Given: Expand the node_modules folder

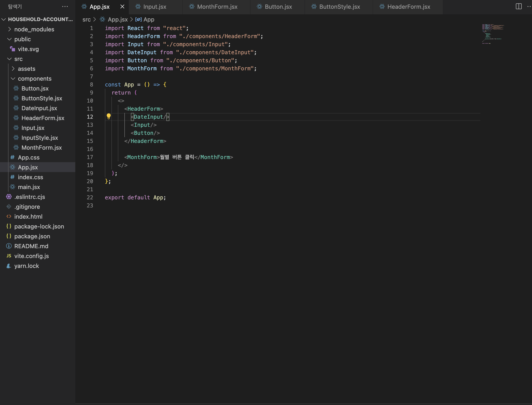Looking at the screenshot, I should 9,29.
